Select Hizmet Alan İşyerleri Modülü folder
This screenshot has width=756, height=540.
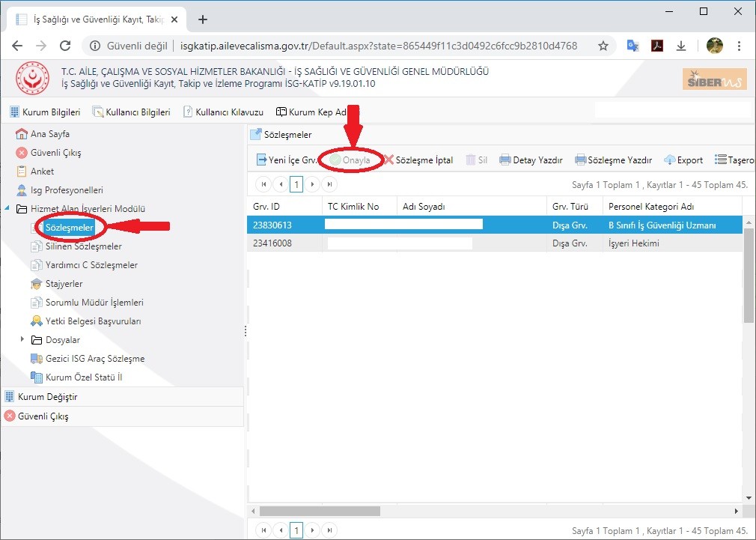pos(81,208)
